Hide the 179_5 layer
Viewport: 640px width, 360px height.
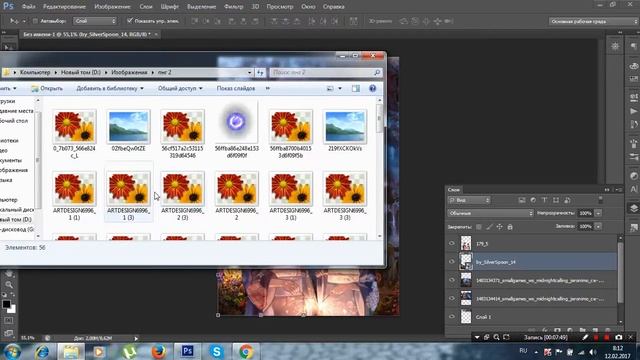452,243
